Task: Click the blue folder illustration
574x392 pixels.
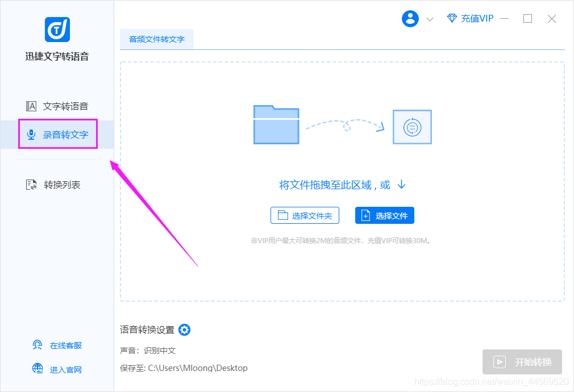Action: click(276, 124)
